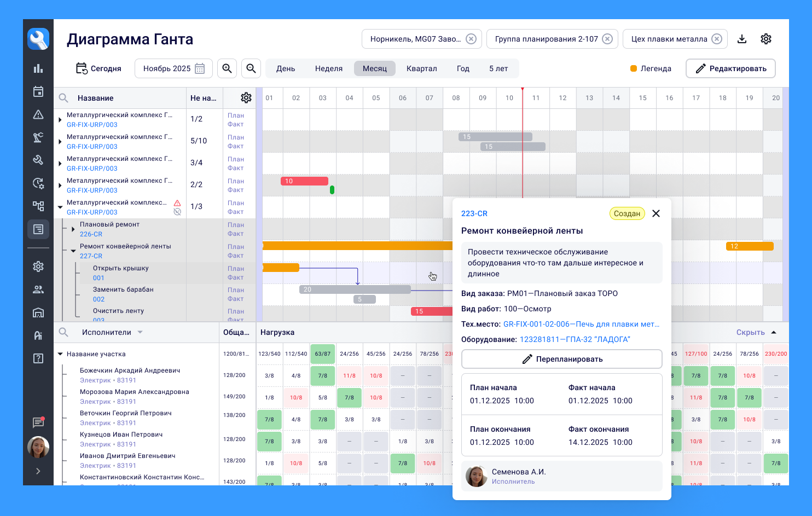Click the red bar labeled 10
The image size is (812, 516).
pyautogui.click(x=304, y=181)
